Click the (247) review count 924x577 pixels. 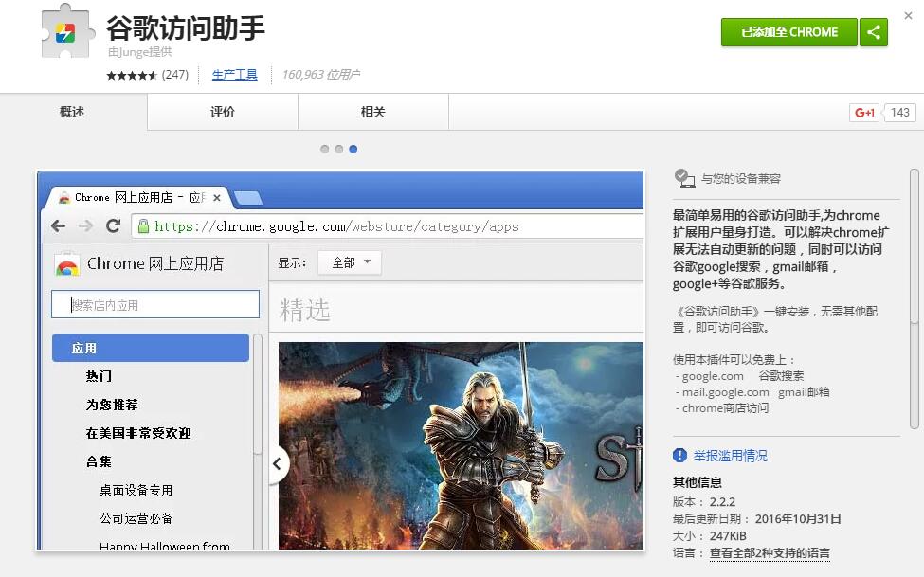(175, 75)
